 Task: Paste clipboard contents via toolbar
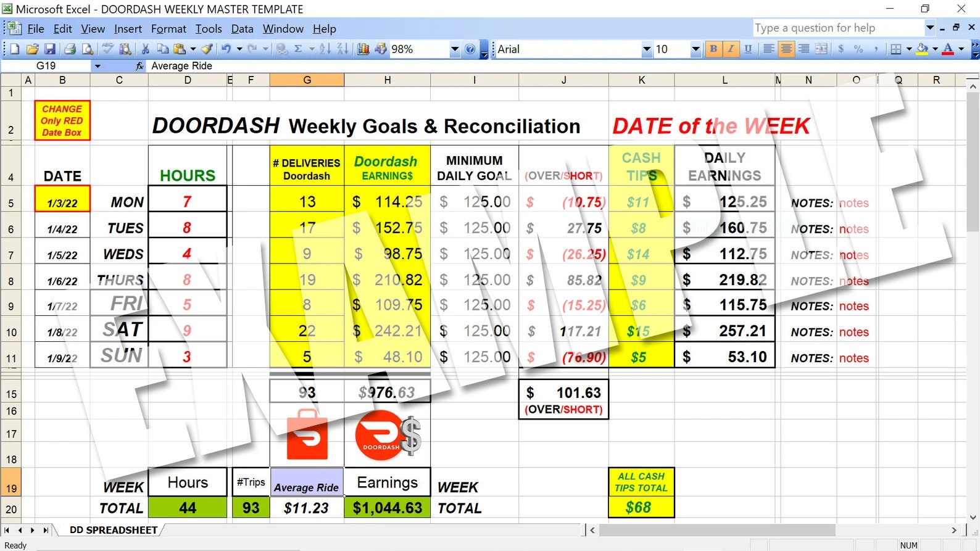(180, 49)
